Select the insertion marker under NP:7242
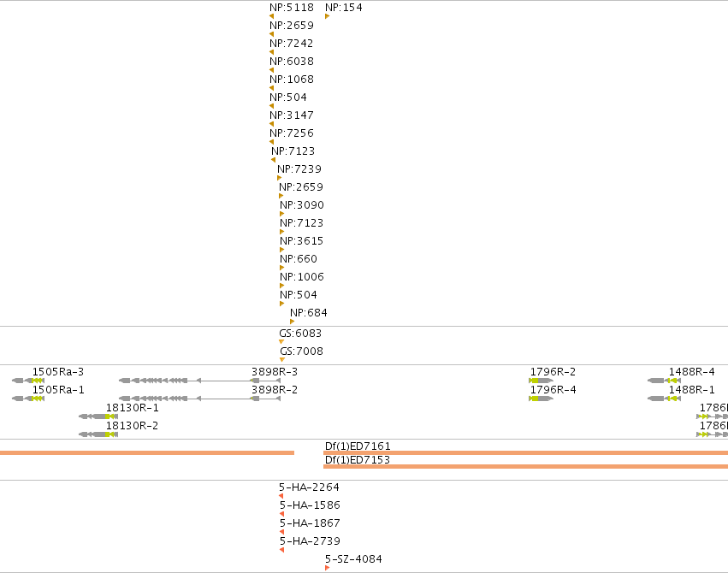 [x=271, y=52]
